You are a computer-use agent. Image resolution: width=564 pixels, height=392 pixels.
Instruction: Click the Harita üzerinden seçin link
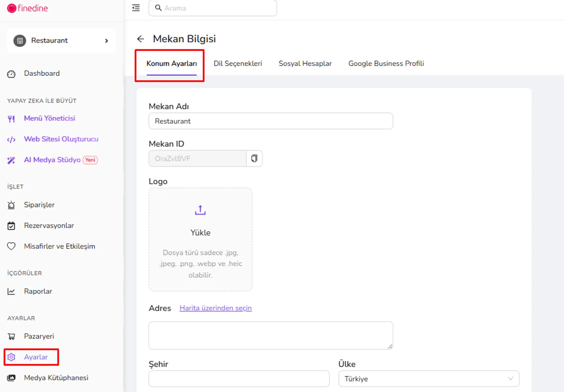pos(216,308)
